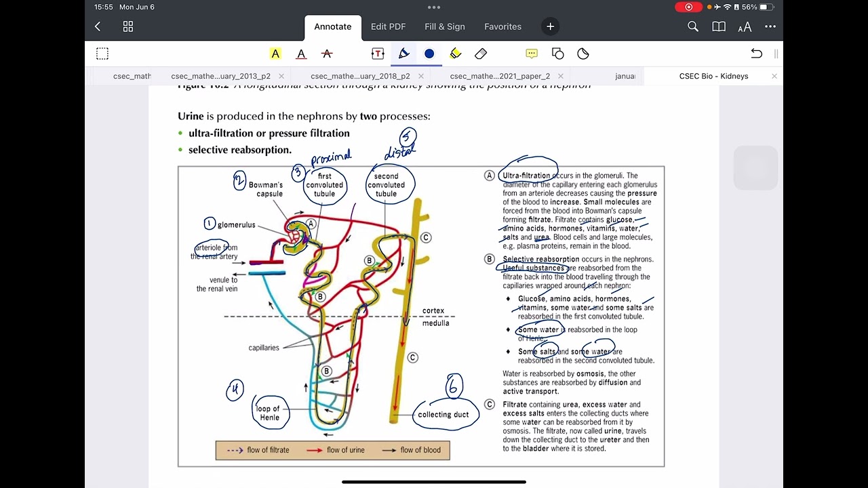Viewport: 868px width, 488px height.
Task: Open the thumbnail grid view
Action: (x=128, y=26)
